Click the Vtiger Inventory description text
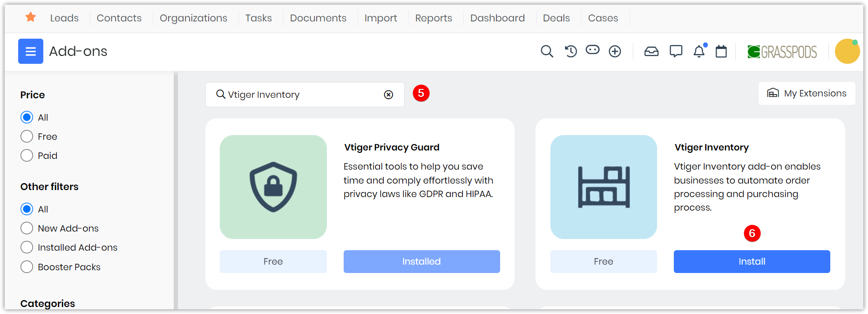This screenshot has height=314, width=868. coord(747,187)
